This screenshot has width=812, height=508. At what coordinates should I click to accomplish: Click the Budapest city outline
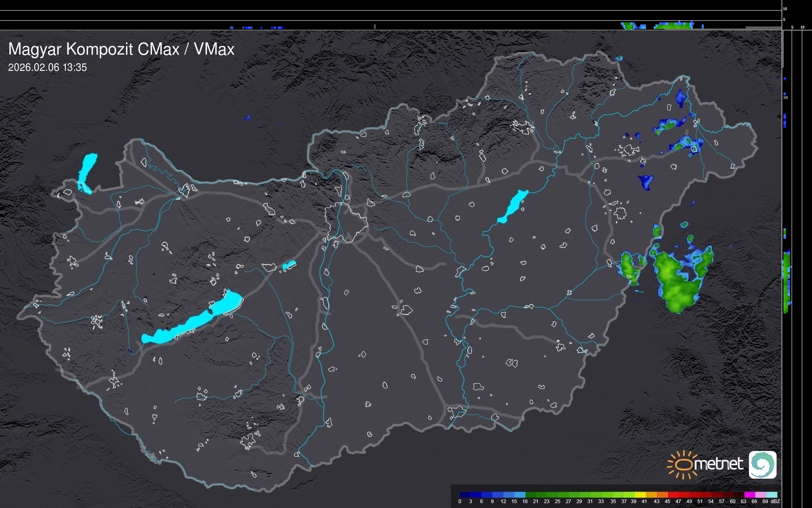pyautogui.click(x=346, y=222)
